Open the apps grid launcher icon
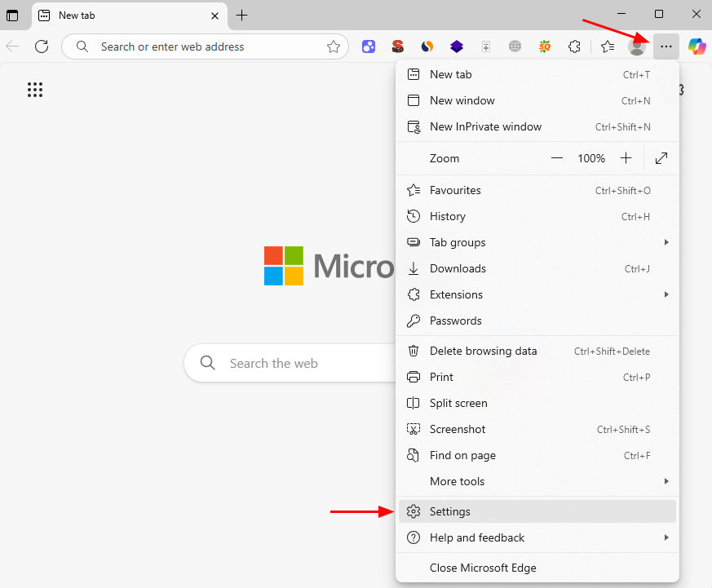This screenshot has width=712, height=588. 35,90
